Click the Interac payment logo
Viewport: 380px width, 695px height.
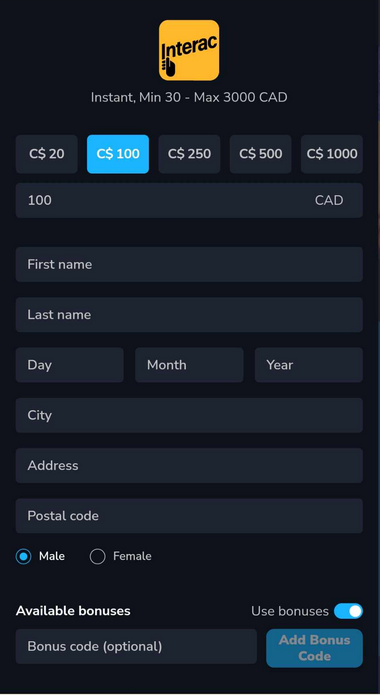189,50
